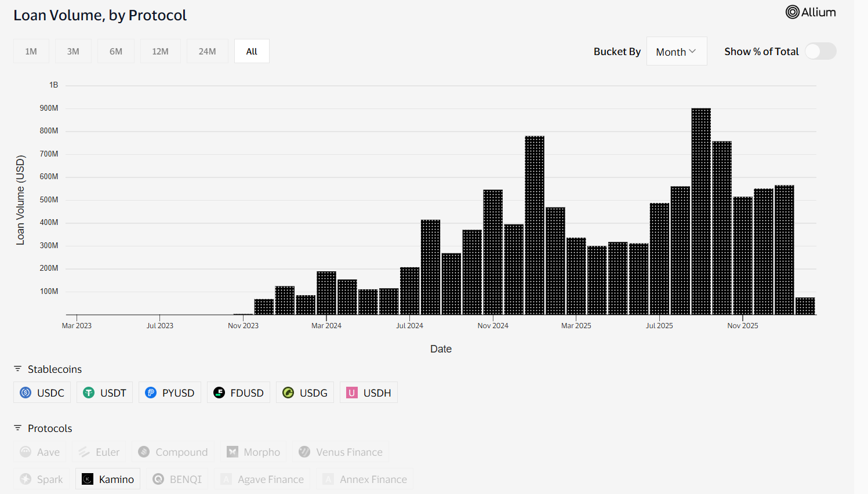Select the USDT token icon
868x494 pixels.
pos(88,392)
